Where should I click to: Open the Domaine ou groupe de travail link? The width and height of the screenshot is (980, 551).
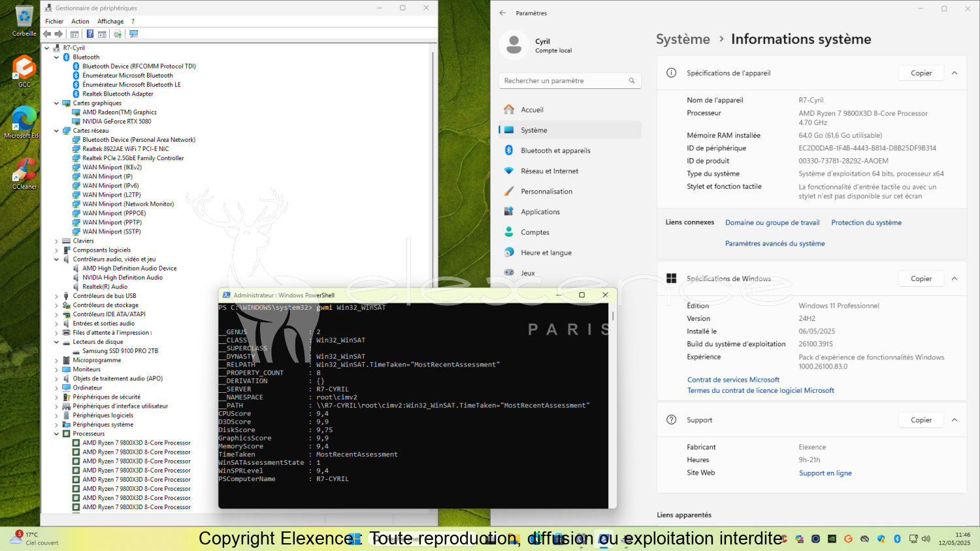(772, 223)
